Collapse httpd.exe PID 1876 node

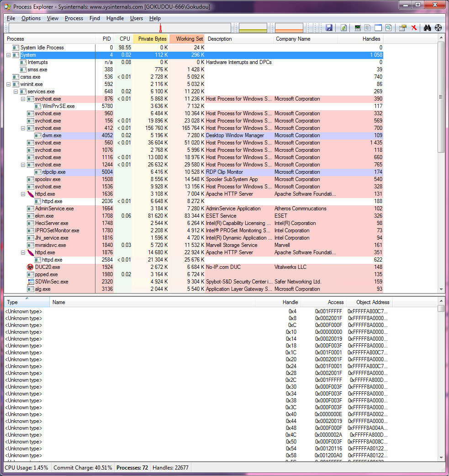pyautogui.click(x=23, y=252)
